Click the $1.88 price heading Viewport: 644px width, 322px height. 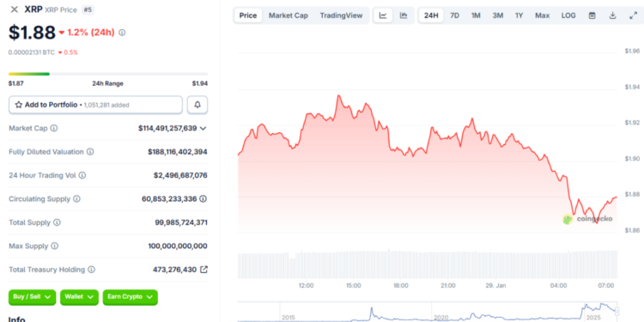32,33
